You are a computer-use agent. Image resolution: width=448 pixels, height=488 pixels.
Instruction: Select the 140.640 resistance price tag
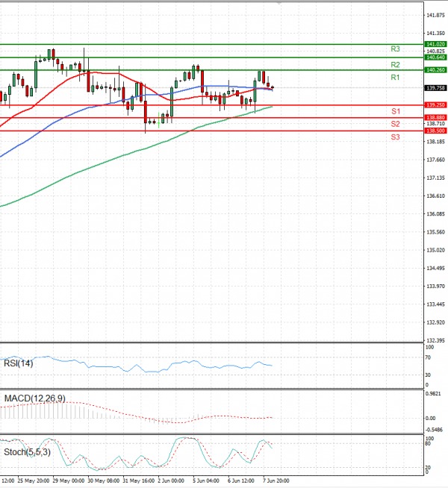(435, 57)
